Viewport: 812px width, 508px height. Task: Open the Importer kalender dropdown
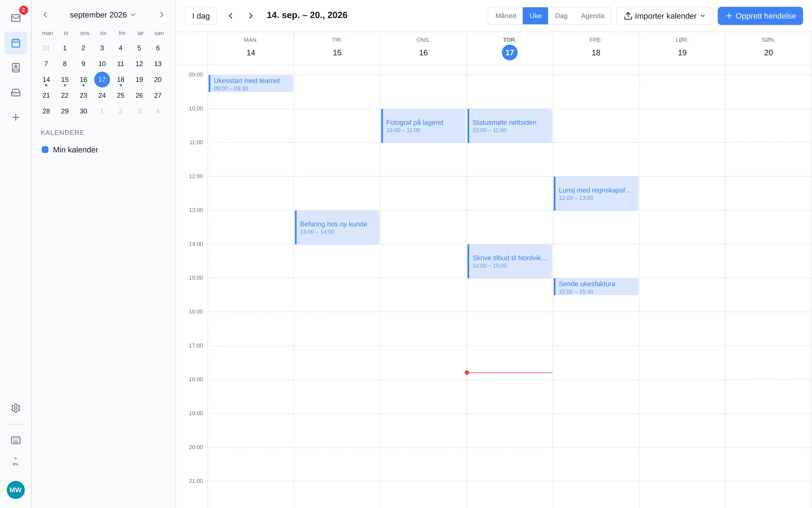tap(664, 16)
